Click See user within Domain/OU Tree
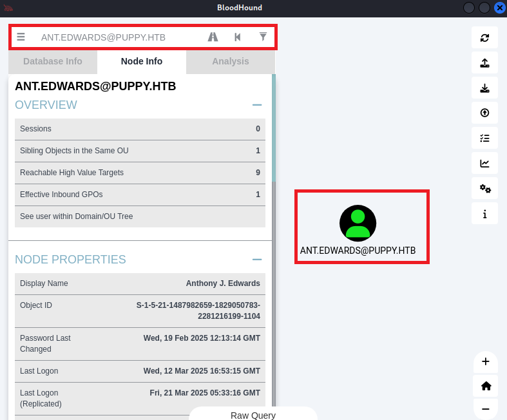 pos(140,216)
